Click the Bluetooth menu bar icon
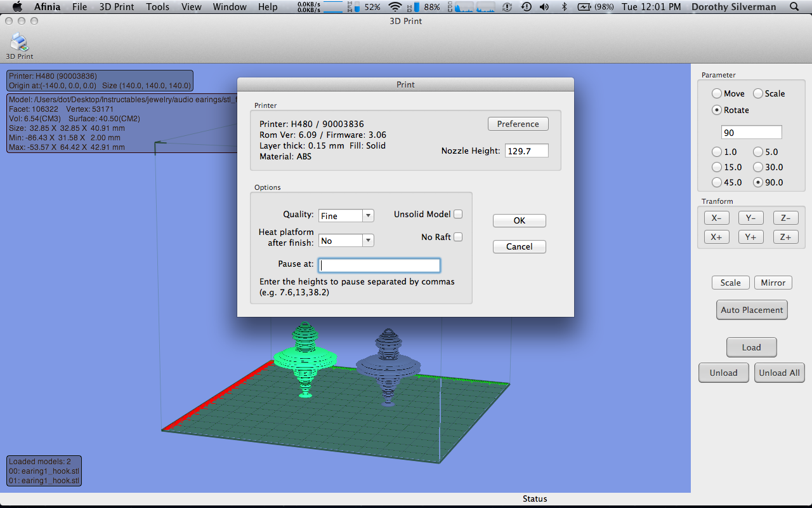The image size is (812, 508). [564, 7]
